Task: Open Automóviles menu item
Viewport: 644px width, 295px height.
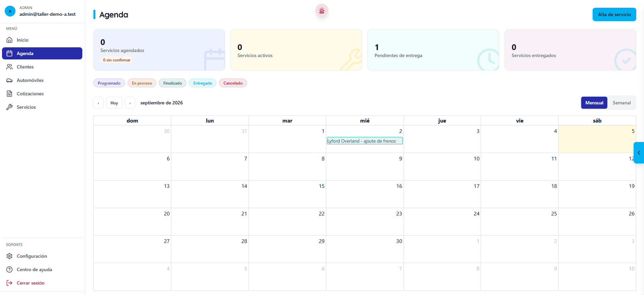Action: [42, 80]
